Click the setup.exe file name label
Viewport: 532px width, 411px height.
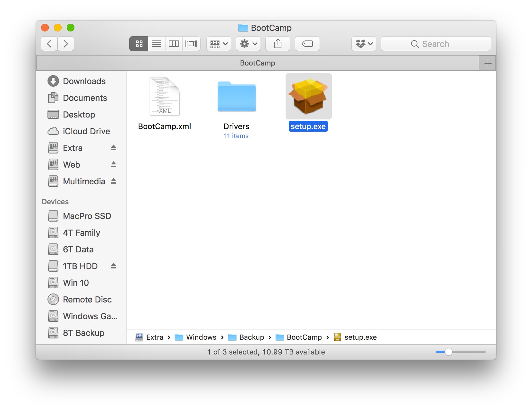pos(308,127)
